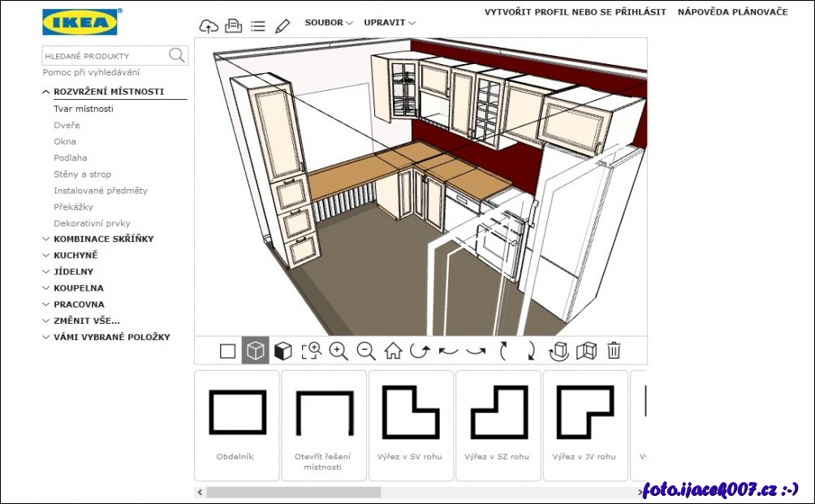Switch to the solid shaded 3D cube view
This screenshot has height=504, width=815.
(282, 351)
